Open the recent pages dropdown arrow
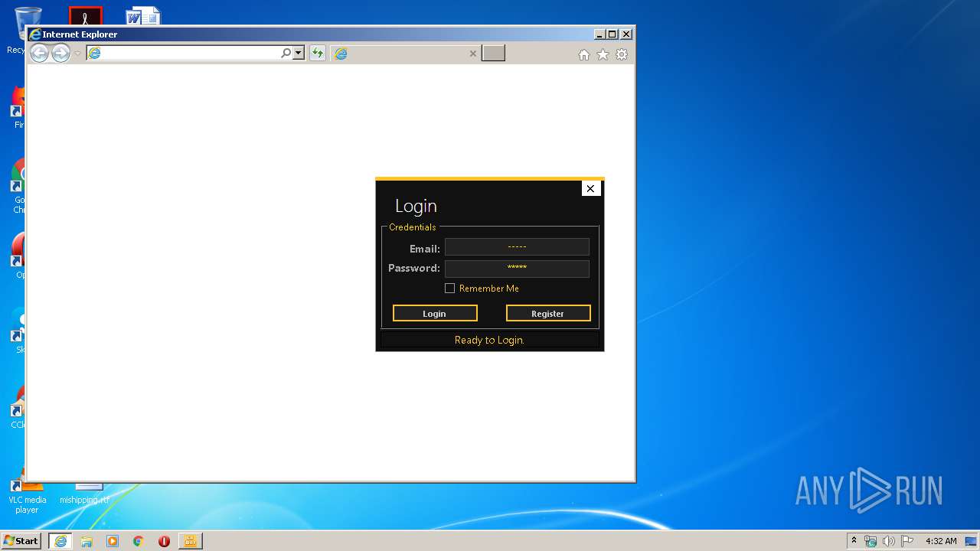980x551 pixels. coord(77,54)
